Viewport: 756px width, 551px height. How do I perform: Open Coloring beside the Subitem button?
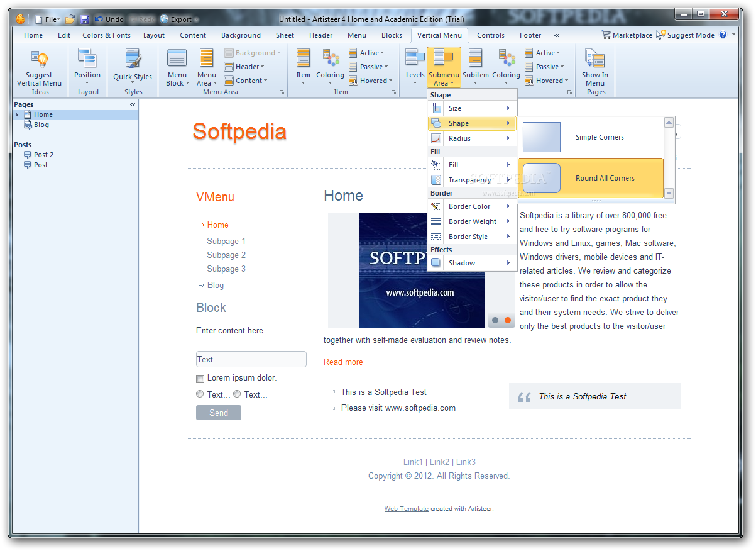click(x=507, y=67)
